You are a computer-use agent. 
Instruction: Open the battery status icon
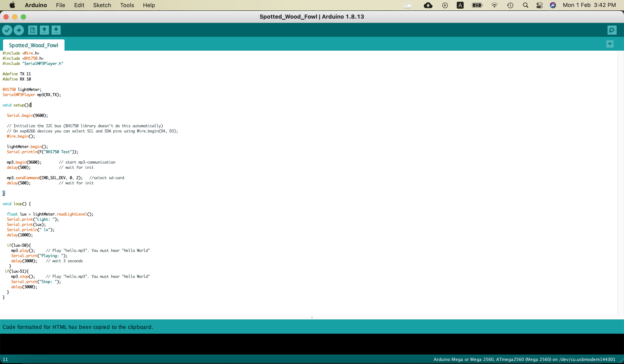(477, 5)
